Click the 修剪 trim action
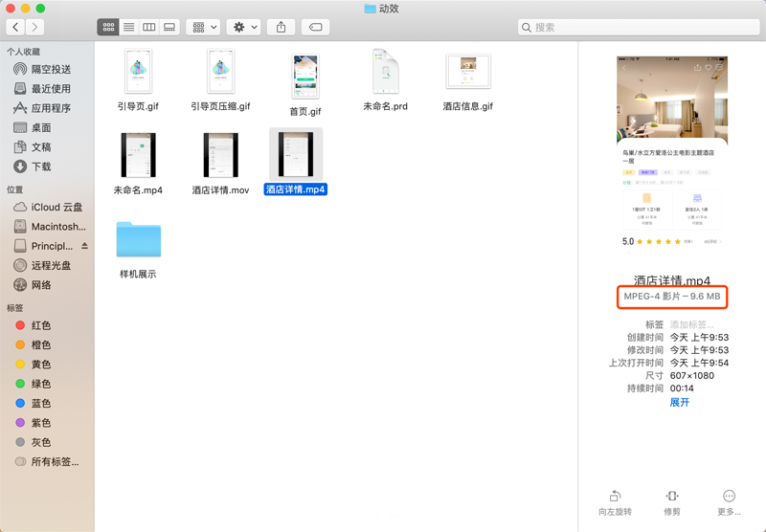The width and height of the screenshot is (766, 532). coord(672,503)
